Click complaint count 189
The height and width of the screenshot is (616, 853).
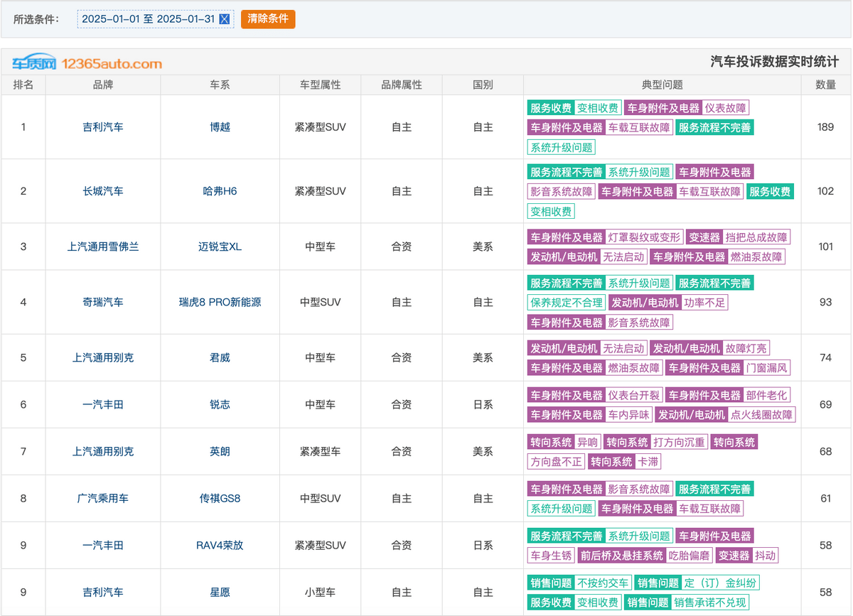tap(825, 127)
